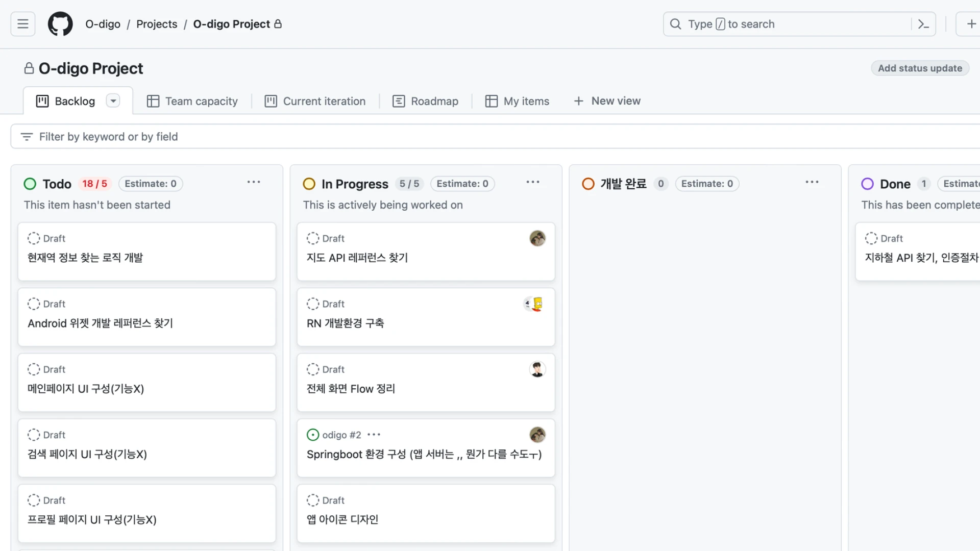980x551 pixels.
Task: Click the plus create-new icon
Action: [971, 24]
